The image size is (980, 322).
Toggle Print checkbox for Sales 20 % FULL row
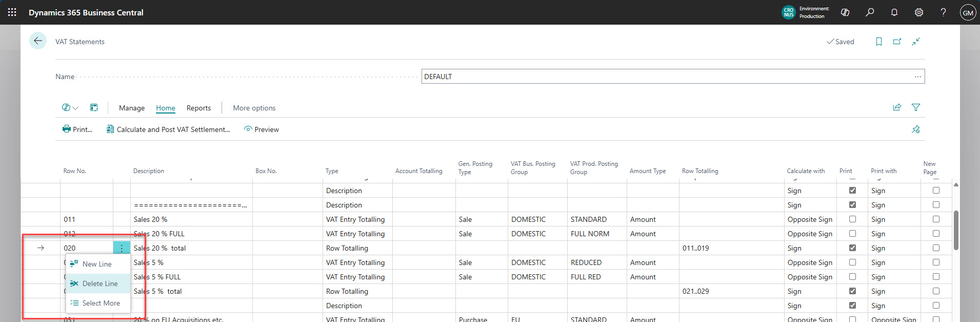point(852,234)
